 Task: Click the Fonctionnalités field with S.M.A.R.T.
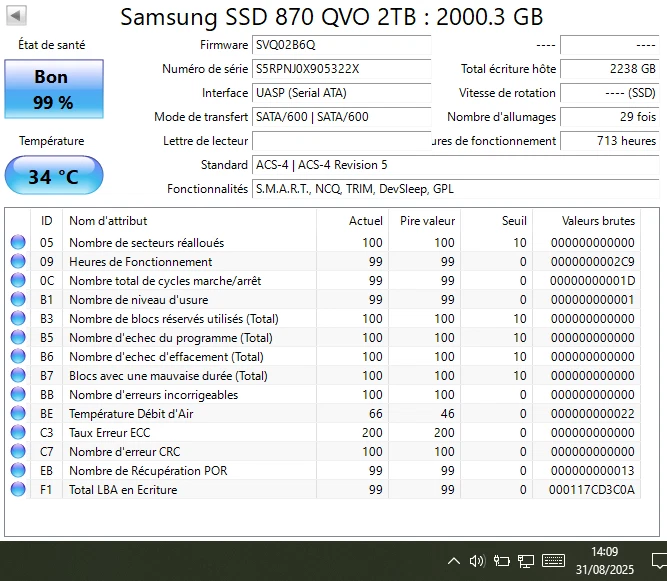[x=456, y=189]
